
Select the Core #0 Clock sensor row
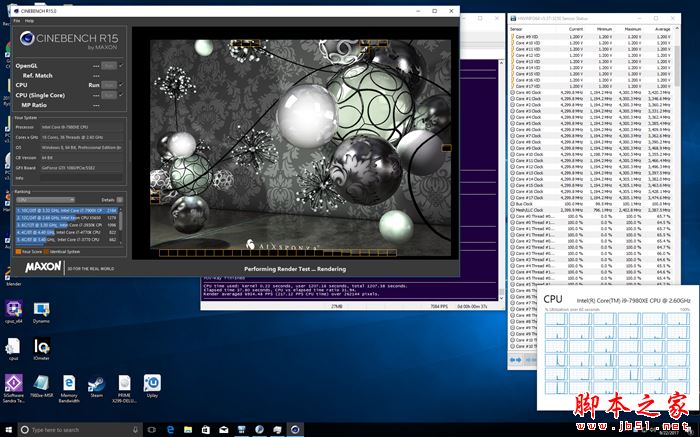[x=591, y=92]
